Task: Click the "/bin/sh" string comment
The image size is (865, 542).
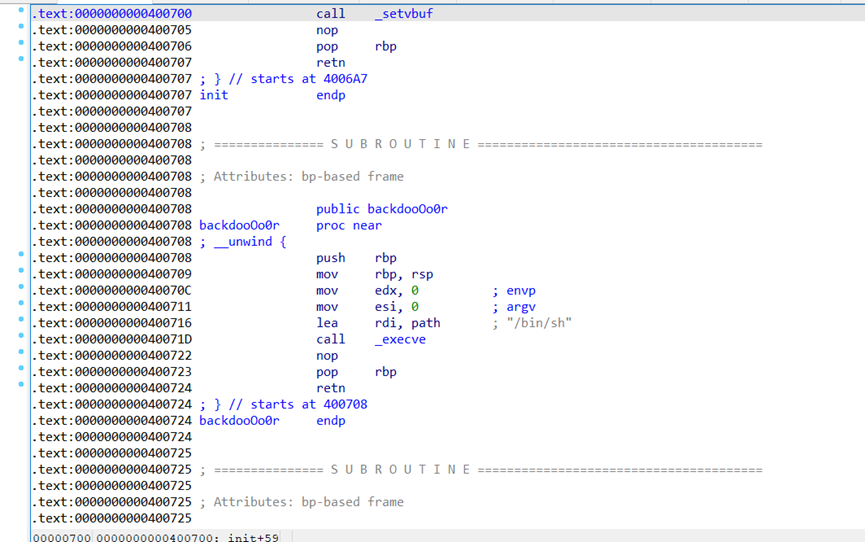Action: coord(539,323)
